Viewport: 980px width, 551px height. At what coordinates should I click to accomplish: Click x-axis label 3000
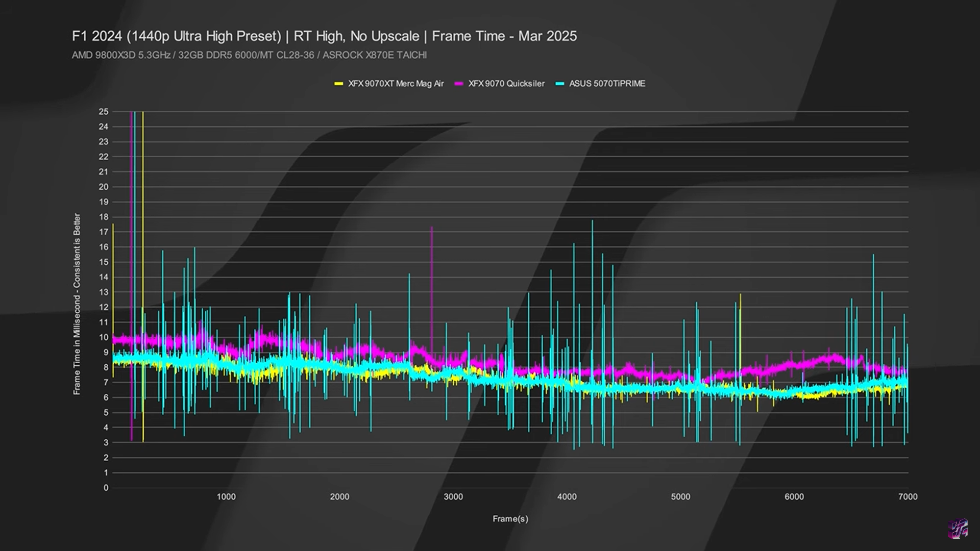[453, 497]
